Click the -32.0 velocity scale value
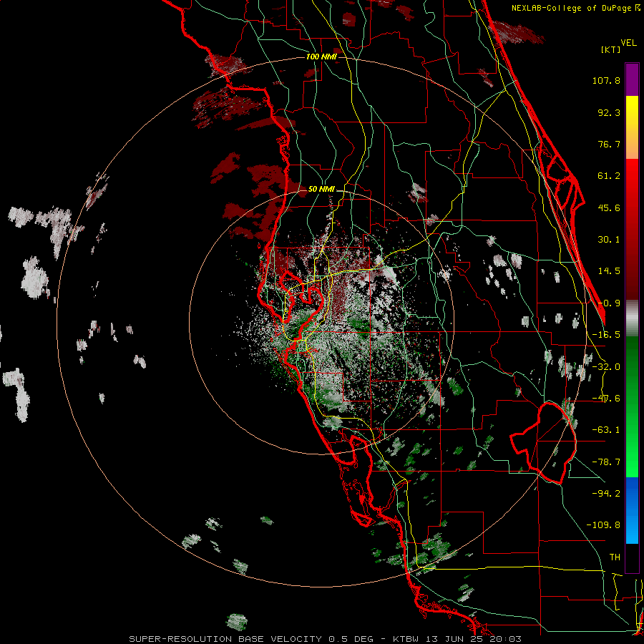644x644 pixels. (606, 367)
